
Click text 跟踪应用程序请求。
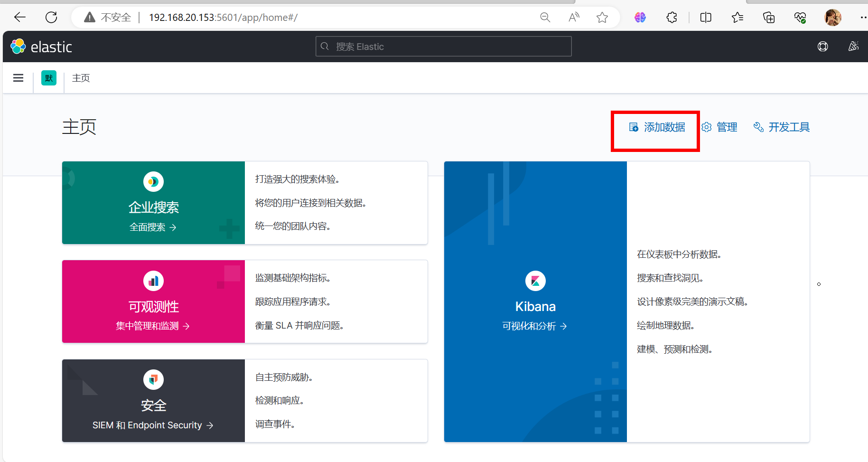[293, 302]
